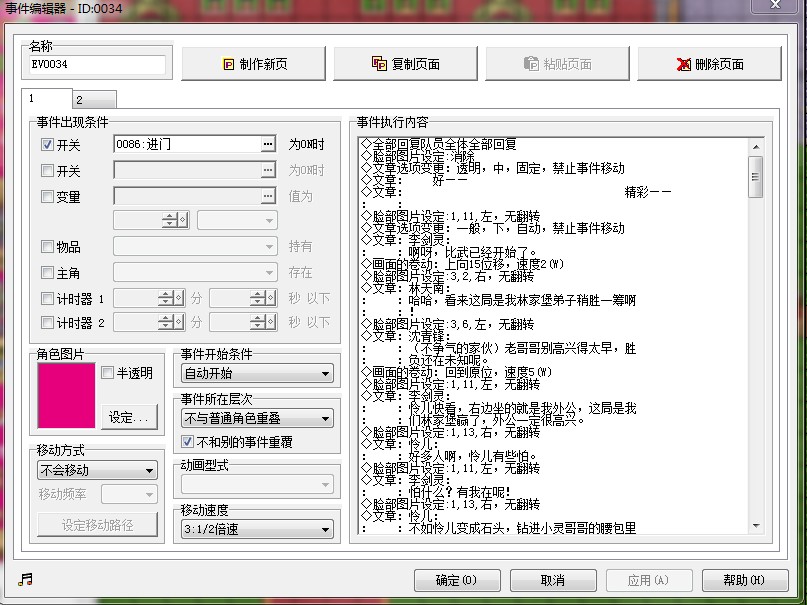Select the 脸部图片设定:消除 command line
The height and width of the screenshot is (605, 807).
418,156
